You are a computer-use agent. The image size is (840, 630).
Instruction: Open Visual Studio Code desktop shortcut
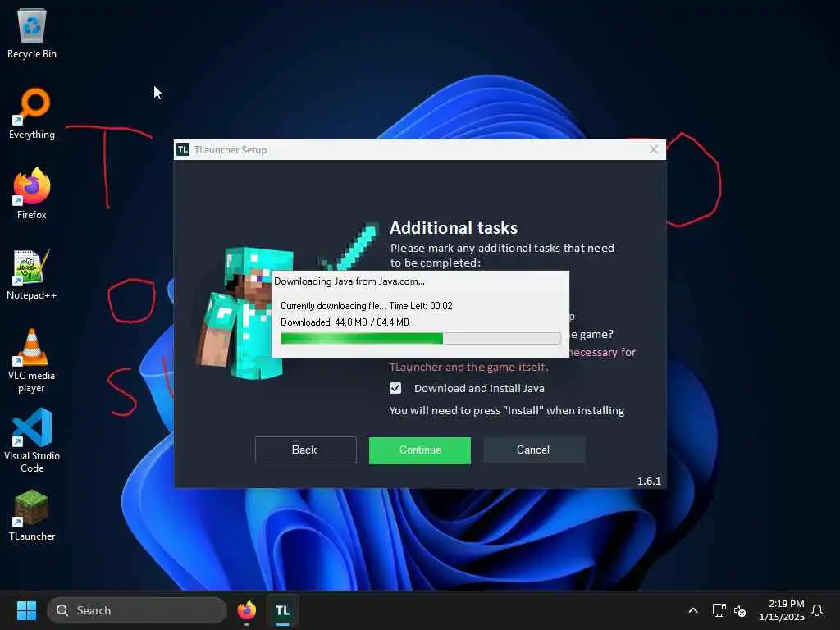tap(32, 441)
